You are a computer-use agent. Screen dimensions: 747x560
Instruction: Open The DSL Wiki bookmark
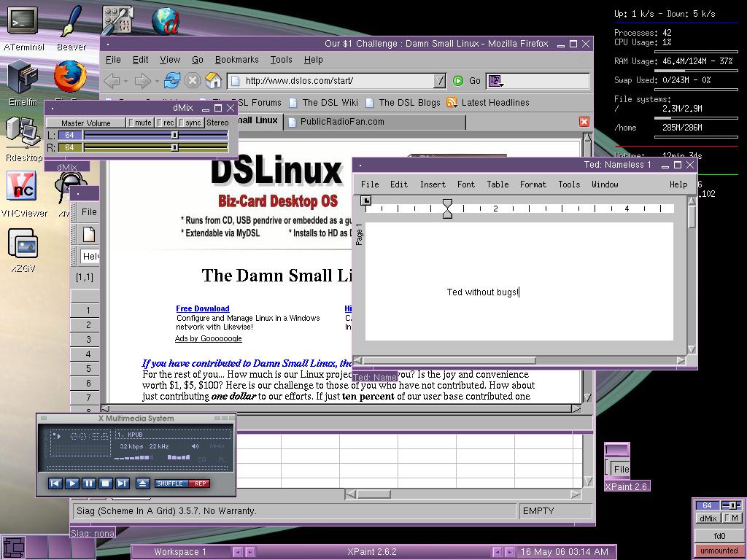pos(323,102)
